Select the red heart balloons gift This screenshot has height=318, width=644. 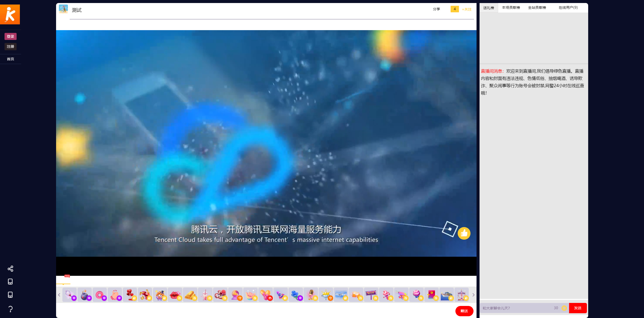tap(130, 295)
